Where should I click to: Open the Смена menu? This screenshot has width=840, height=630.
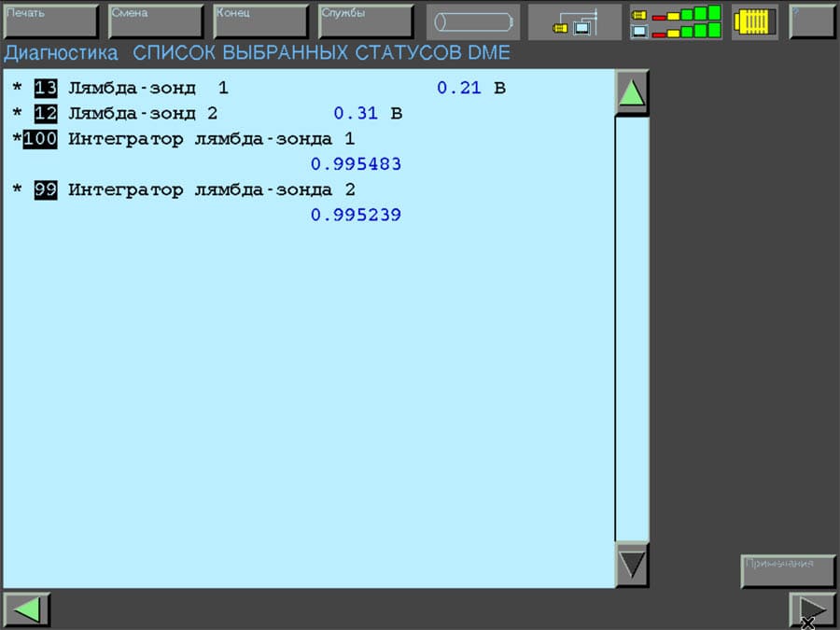[156, 21]
